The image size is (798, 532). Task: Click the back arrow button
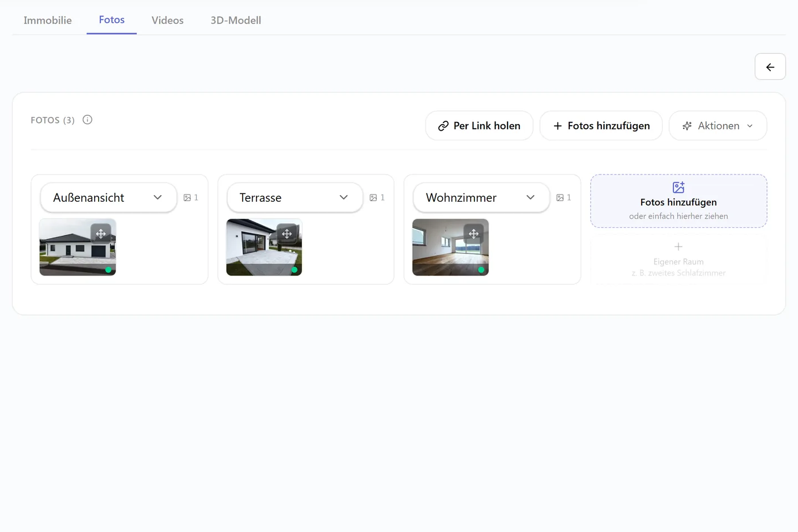click(770, 66)
